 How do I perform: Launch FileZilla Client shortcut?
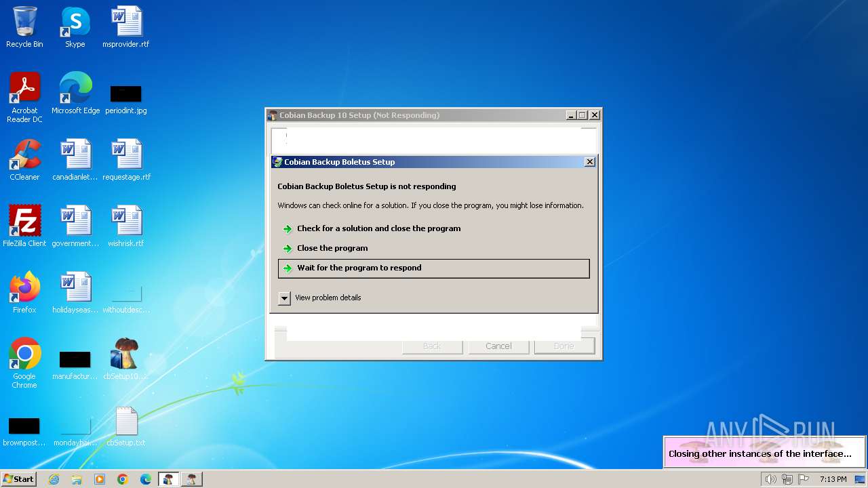pyautogui.click(x=24, y=226)
